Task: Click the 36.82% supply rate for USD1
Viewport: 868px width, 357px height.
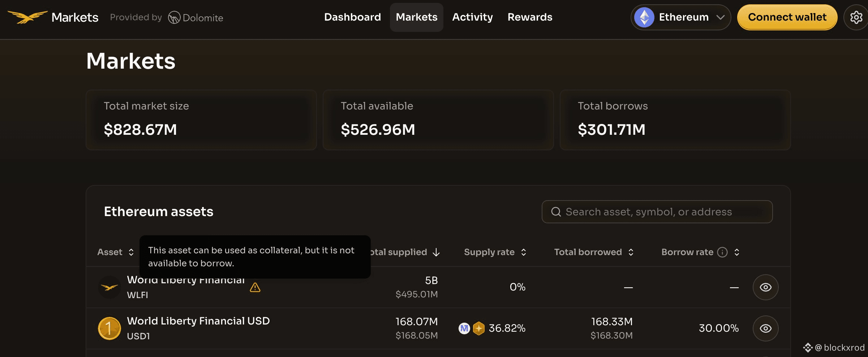Action: click(x=507, y=328)
